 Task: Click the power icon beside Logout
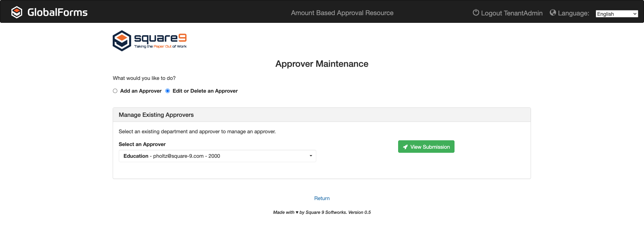point(476,13)
